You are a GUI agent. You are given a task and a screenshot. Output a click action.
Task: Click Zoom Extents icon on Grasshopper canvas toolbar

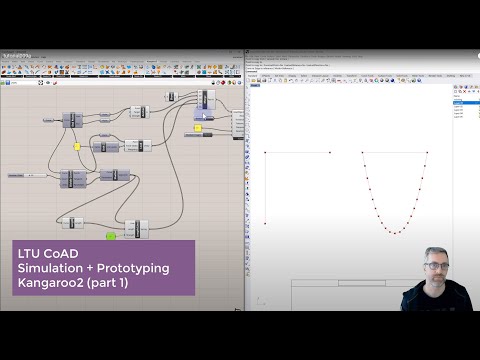coord(41,83)
